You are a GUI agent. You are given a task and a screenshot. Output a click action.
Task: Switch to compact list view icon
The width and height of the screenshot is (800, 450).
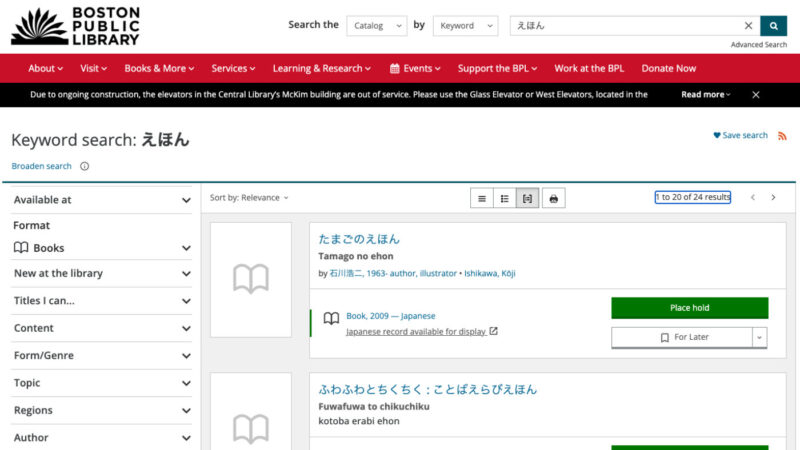point(482,198)
